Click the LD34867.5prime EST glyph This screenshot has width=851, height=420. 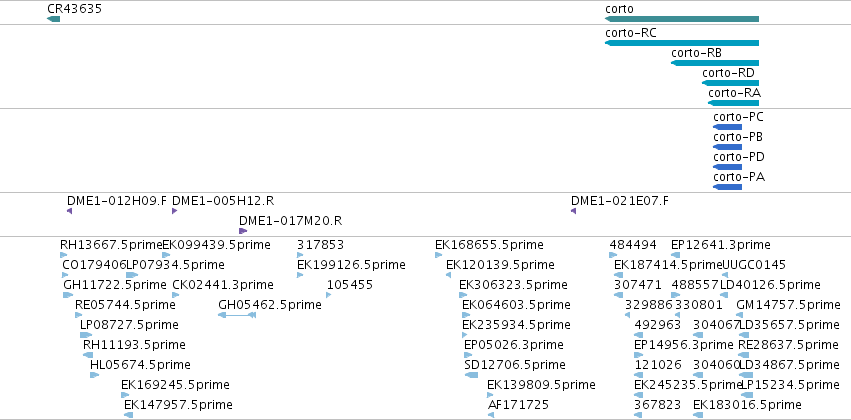[x=746, y=376]
